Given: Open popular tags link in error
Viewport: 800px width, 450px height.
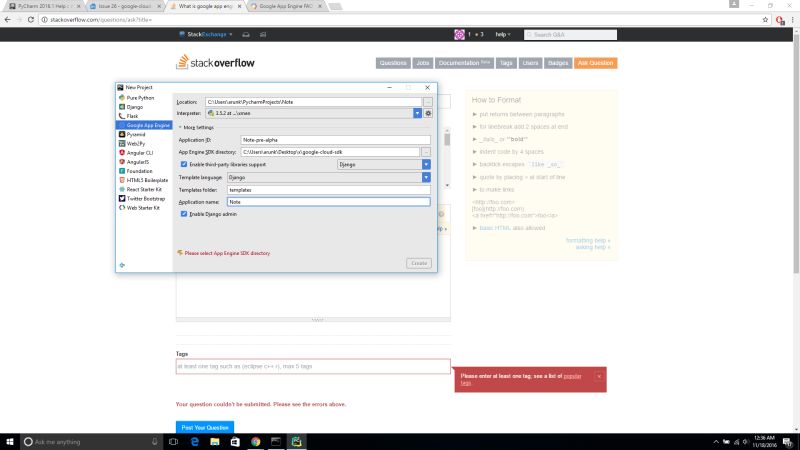Looking at the screenshot, I should [x=572, y=376].
